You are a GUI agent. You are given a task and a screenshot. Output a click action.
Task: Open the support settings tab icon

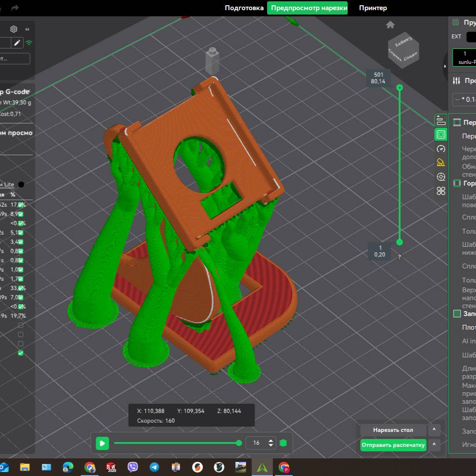tap(441, 163)
